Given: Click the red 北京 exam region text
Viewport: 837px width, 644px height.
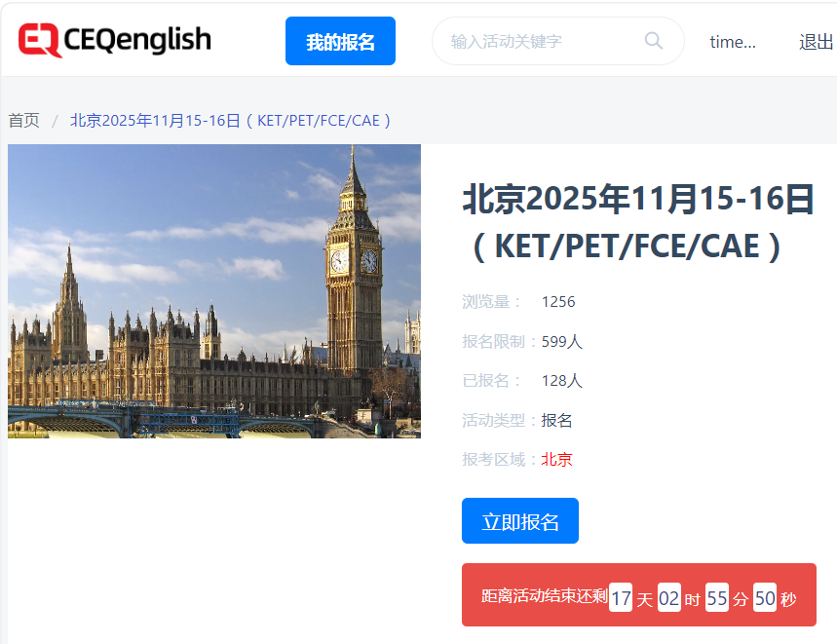Looking at the screenshot, I should [557, 459].
